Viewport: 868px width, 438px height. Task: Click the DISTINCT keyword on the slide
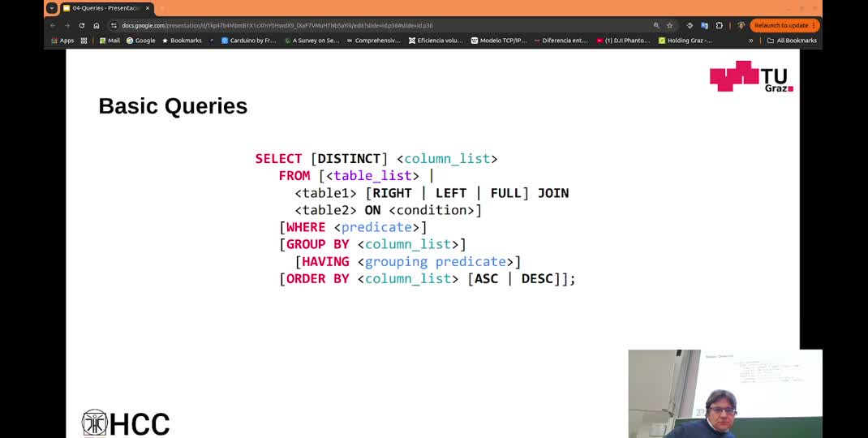(349, 159)
